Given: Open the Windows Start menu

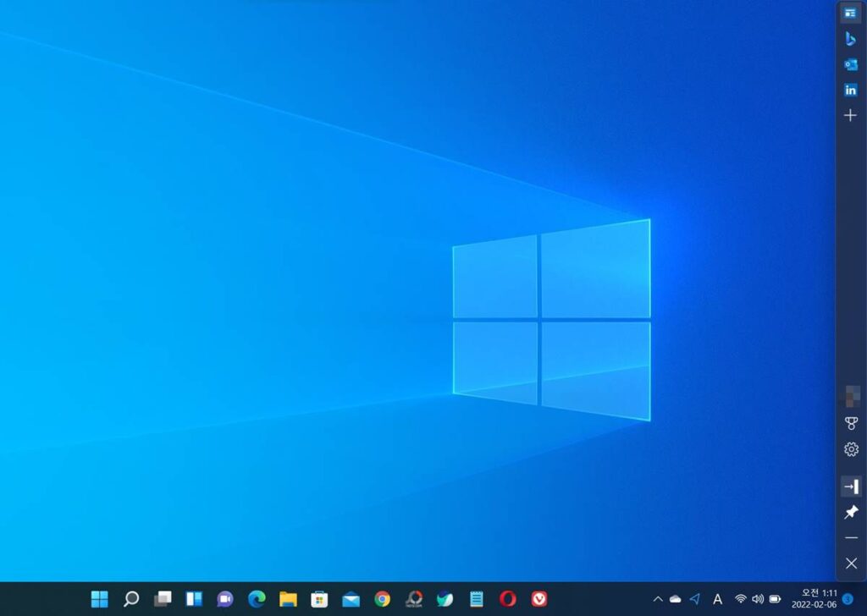Looking at the screenshot, I should coord(100,599).
